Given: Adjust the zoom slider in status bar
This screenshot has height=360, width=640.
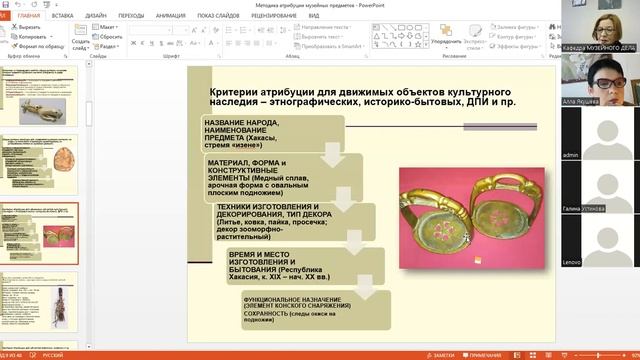Looking at the screenshot, I should click(598, 356).
